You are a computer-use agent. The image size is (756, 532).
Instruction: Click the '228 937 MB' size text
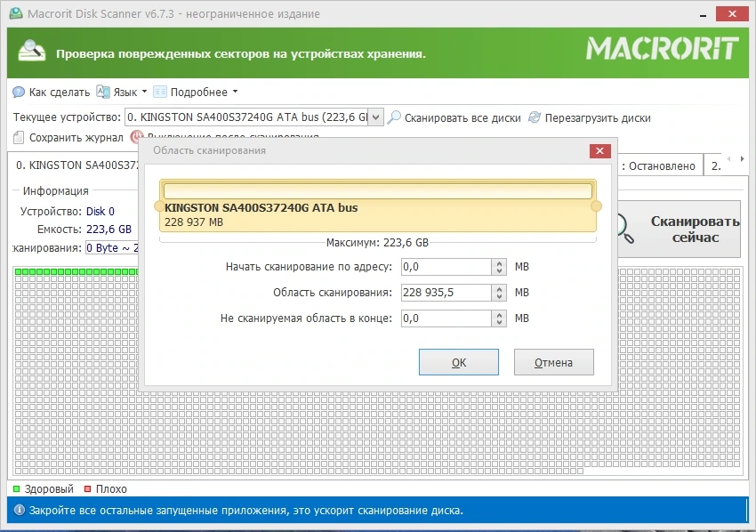coord(194,222)
